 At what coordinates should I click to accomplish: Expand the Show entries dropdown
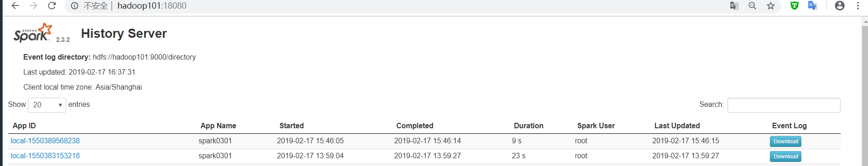(x=47, y=105)
